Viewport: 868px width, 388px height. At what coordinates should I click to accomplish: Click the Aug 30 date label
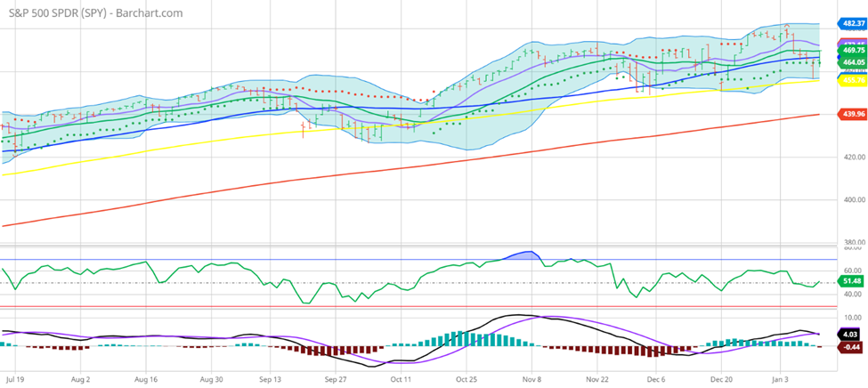pos(211,381)
